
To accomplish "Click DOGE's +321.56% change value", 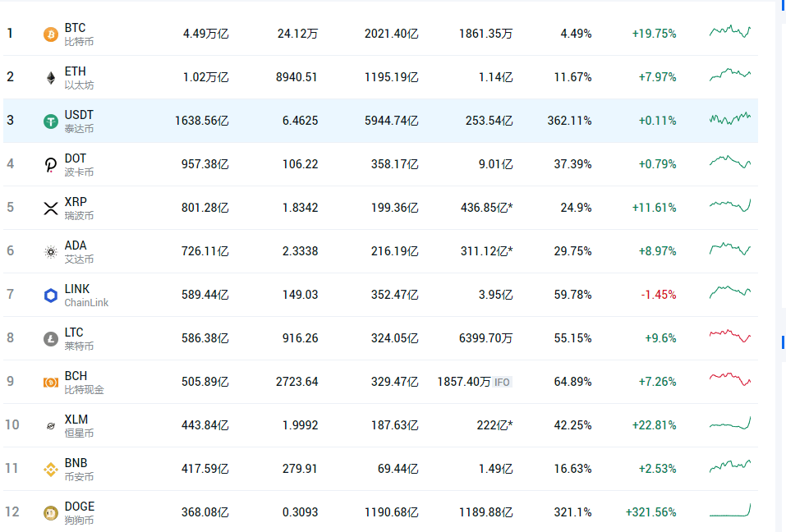I will click(650, 512).
